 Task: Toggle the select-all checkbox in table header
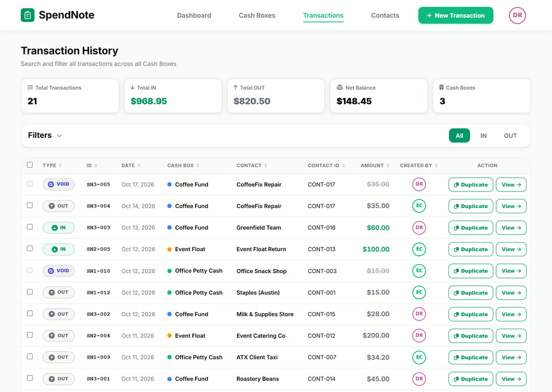click(x=30, y=165)
